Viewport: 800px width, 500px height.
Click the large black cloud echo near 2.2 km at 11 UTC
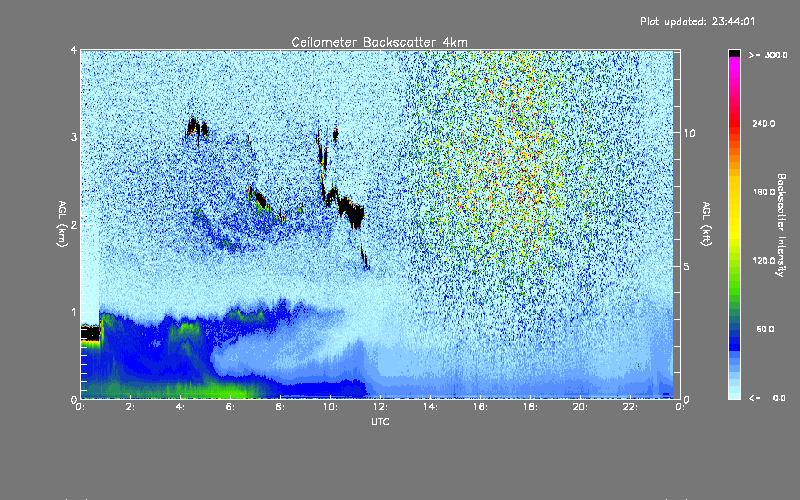click(x=352, y=210)
